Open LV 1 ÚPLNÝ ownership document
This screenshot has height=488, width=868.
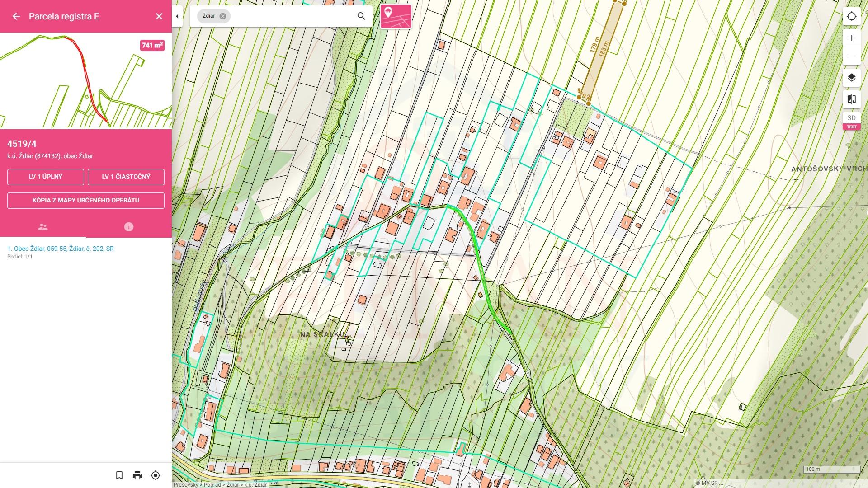(x=46, y=177)
